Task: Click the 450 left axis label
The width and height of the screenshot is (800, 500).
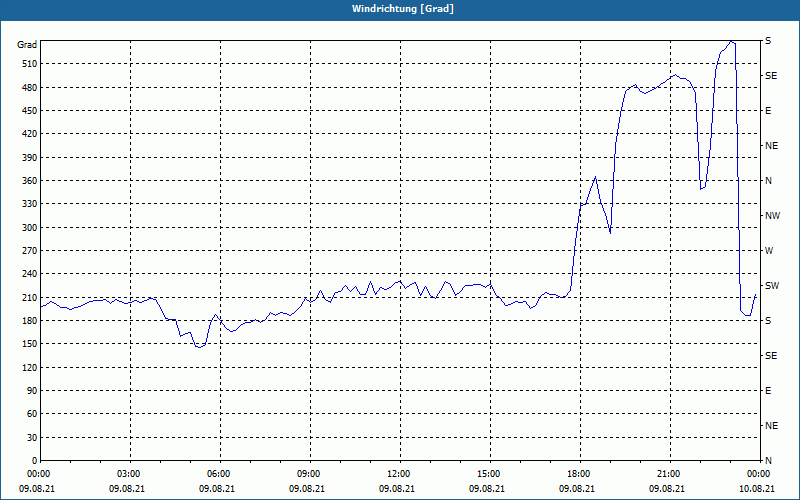Action: click(x=30, y=111)
